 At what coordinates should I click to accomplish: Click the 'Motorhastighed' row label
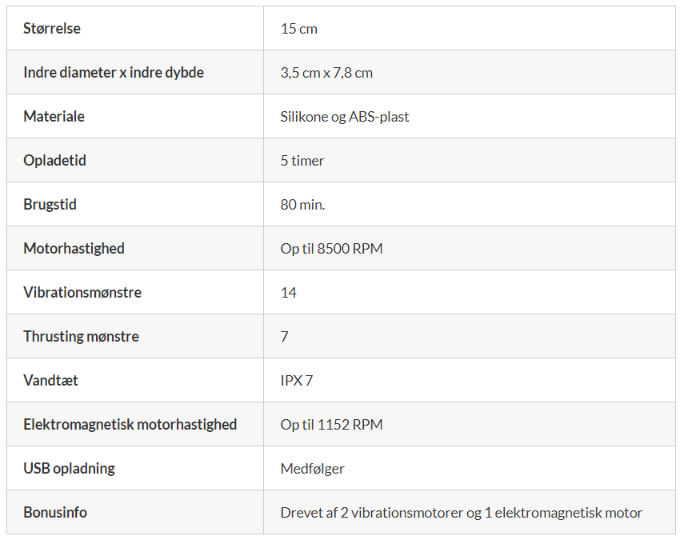pos(74,248)
